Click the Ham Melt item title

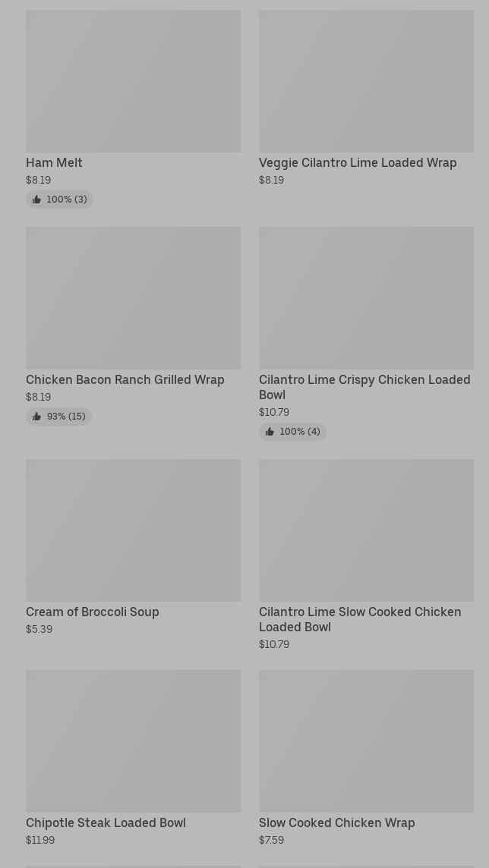[x=54, y=162]
